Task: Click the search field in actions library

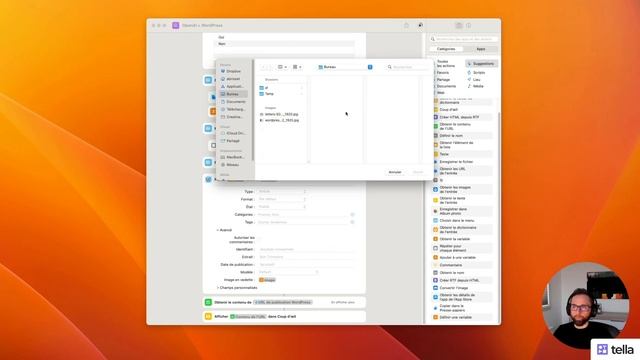Action: [x=464, y=39]
